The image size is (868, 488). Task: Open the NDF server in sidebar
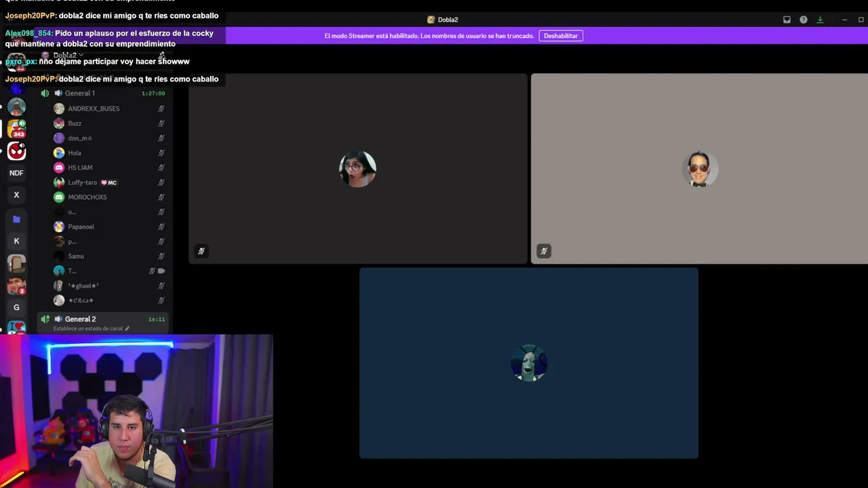pos(16,173)
